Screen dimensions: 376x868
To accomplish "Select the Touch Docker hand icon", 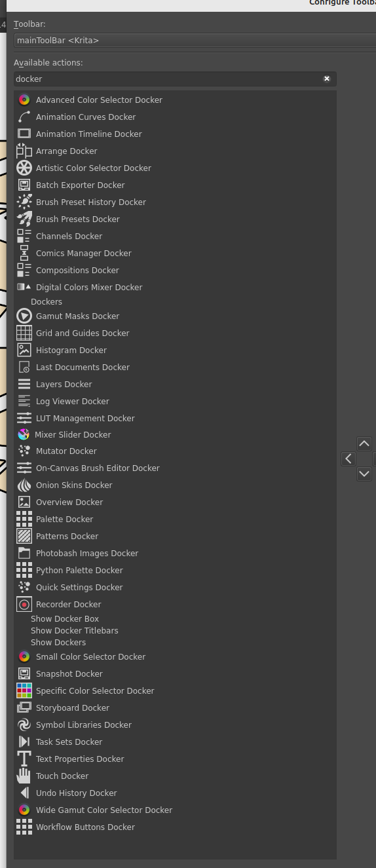I will 24,776.
